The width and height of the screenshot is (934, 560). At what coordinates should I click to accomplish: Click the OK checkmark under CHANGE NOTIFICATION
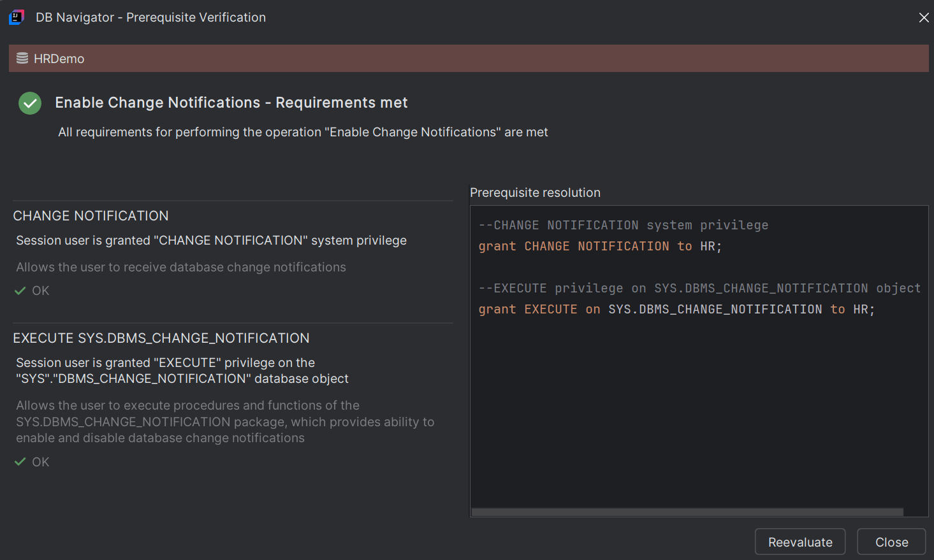(x=21, y=291)
